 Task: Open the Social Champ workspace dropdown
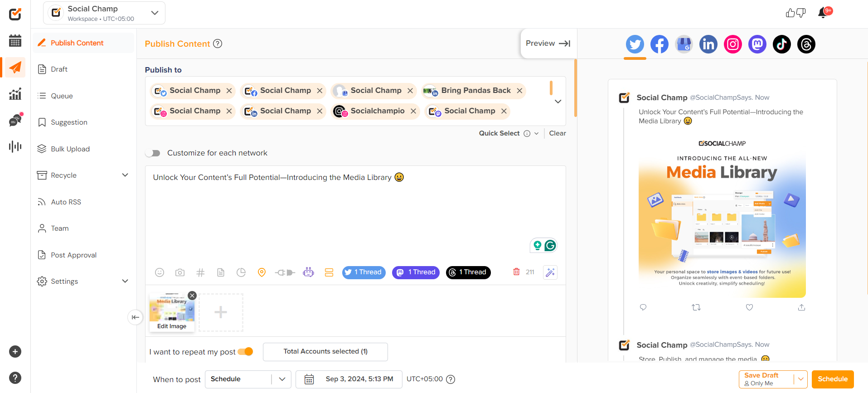tap(104, 13)
